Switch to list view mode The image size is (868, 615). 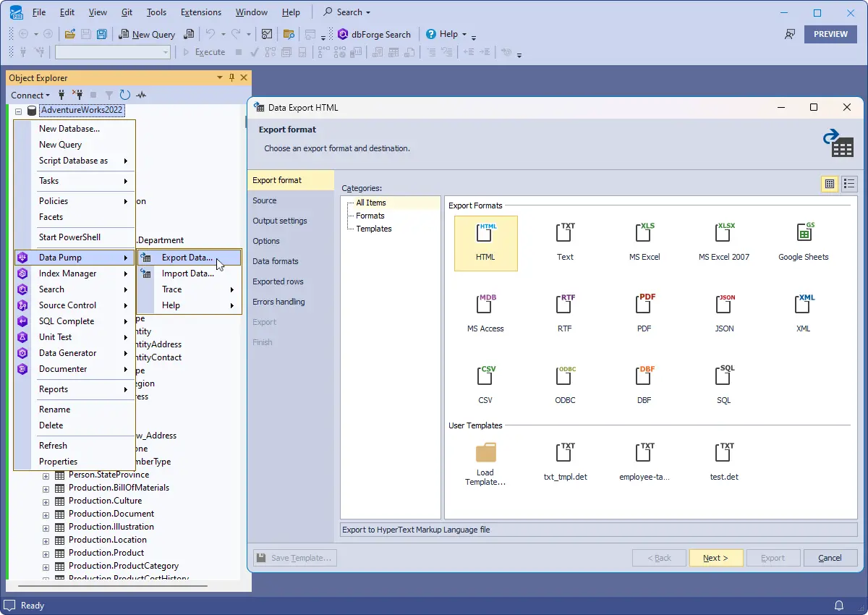[x=849, y=184]
